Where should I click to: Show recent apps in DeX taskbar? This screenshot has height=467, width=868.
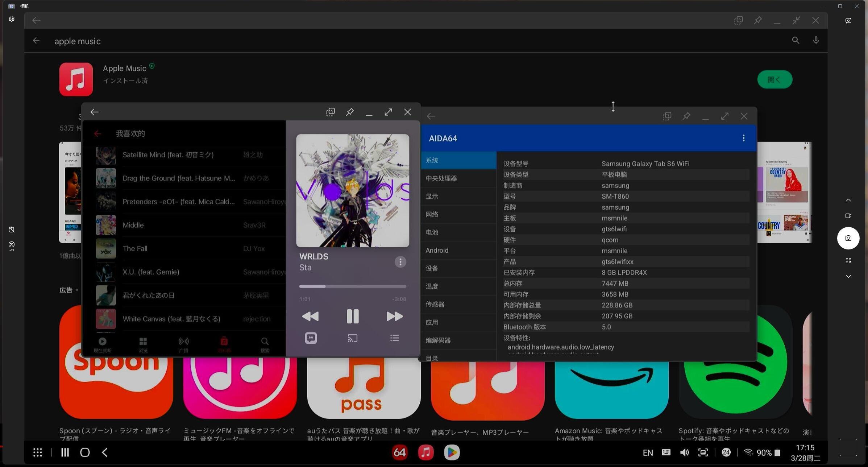65,452
